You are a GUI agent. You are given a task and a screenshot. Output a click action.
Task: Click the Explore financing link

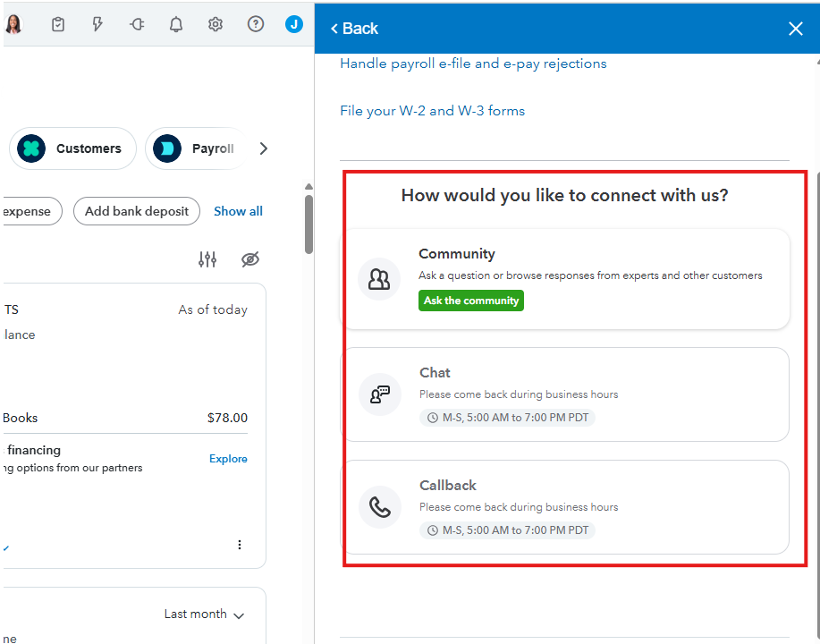(x=228, y=459)
